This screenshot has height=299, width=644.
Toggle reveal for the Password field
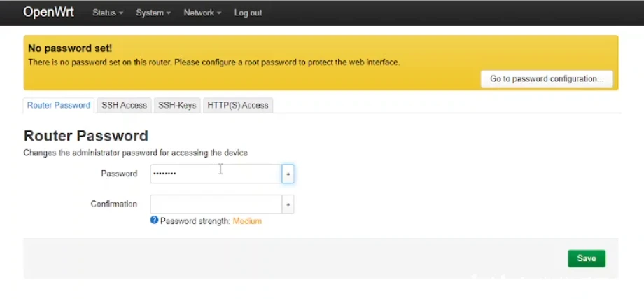point(288,174)
